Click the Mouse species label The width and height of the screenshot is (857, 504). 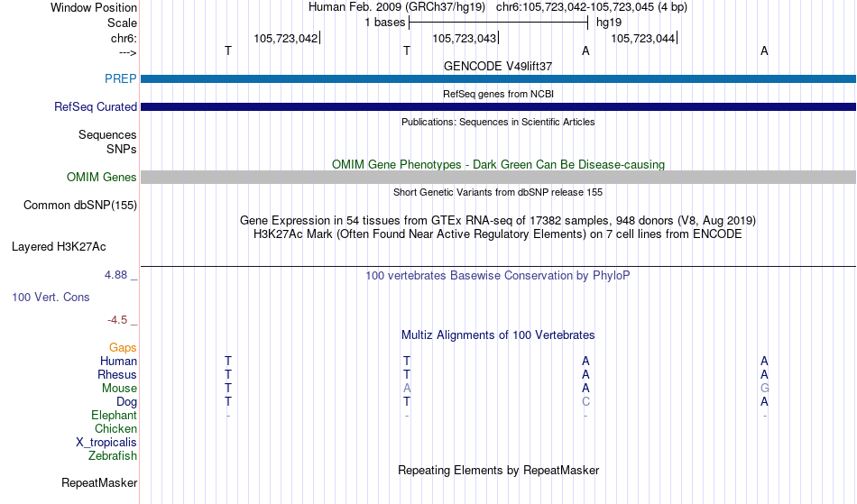click(x=119, y=389)
